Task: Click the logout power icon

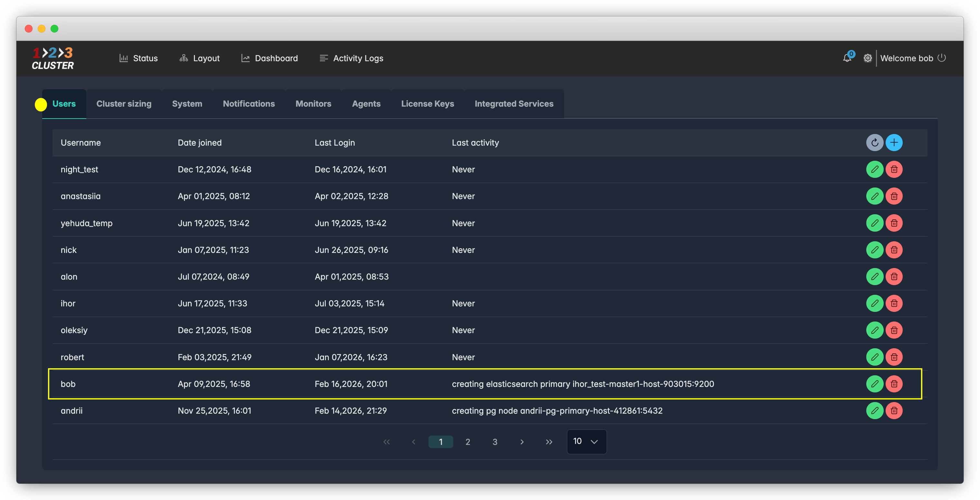Action: click(942, 58)
